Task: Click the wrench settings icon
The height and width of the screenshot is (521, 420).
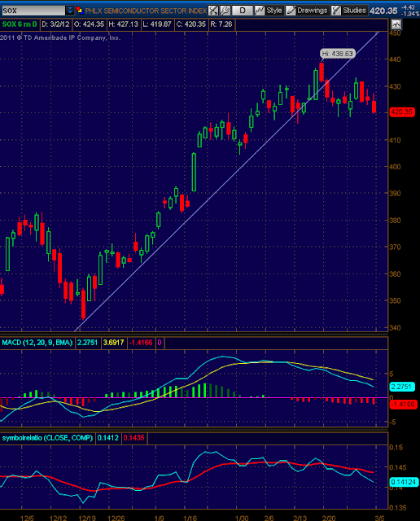Action: [x=225, y=11]
